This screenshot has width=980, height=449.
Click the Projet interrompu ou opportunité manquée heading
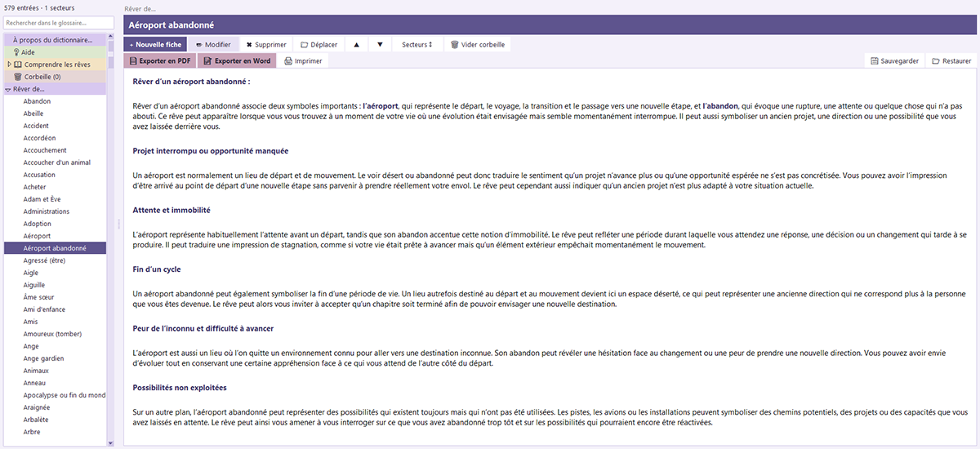210,151
